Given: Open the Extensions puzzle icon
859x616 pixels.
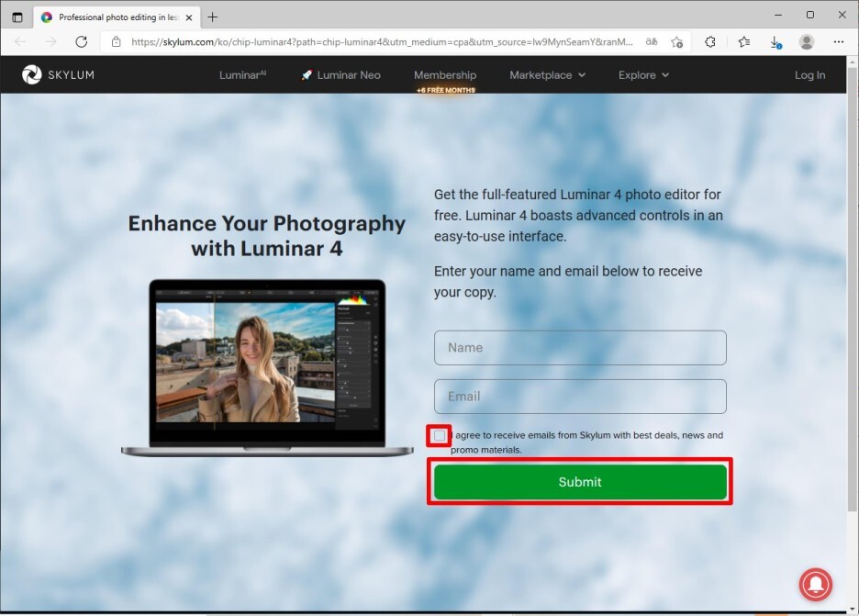Looking at the screenshot, I should point(710,41).
